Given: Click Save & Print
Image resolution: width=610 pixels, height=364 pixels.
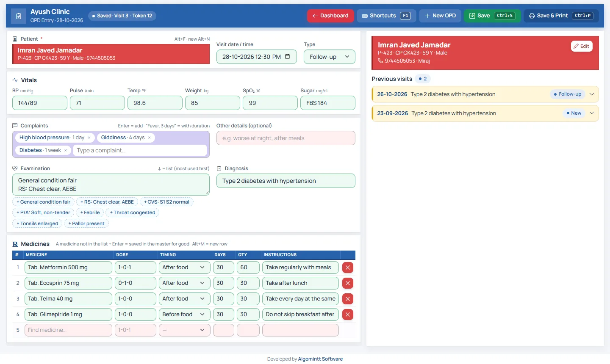Looking at the screenshot, I should [561, 16].
